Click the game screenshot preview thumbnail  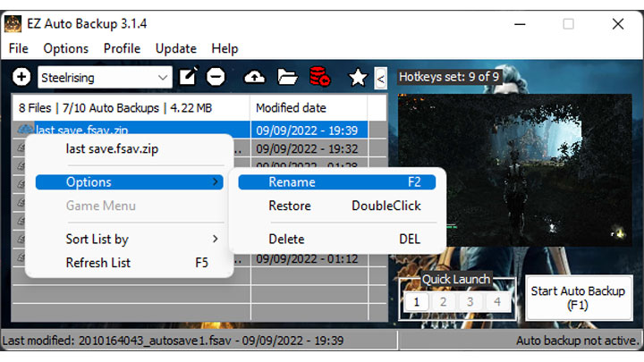coord(515,170)
